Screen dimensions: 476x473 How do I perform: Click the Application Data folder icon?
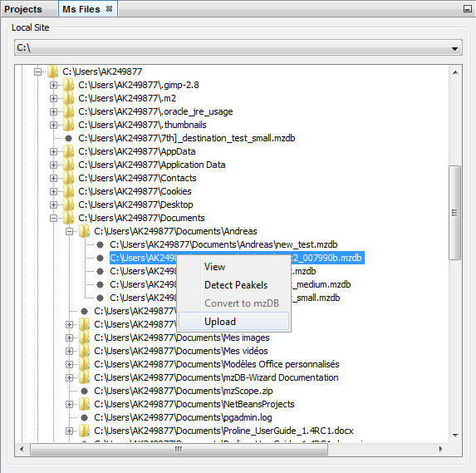[x=68, y=165]
